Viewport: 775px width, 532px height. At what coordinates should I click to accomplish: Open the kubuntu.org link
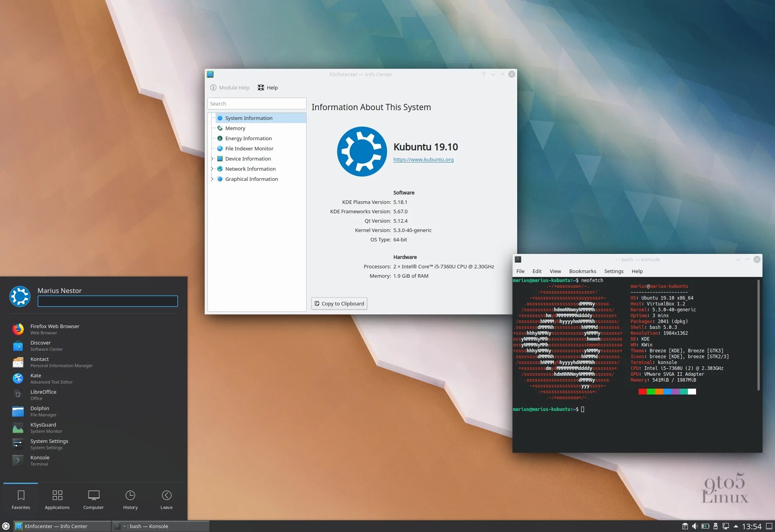(x=423, y=159)
